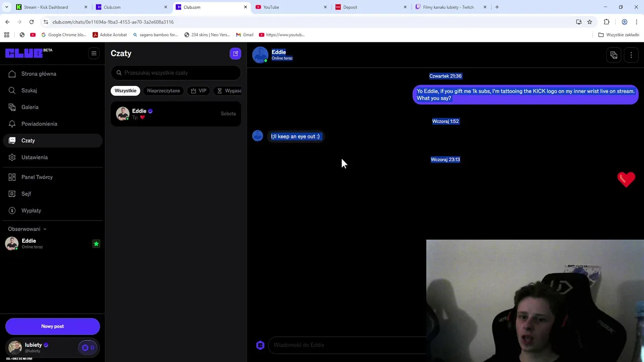Screen dimensions: 644x362
Task: Select the Nieprzeczytane filter tab
Action: (x=164, y=91)
